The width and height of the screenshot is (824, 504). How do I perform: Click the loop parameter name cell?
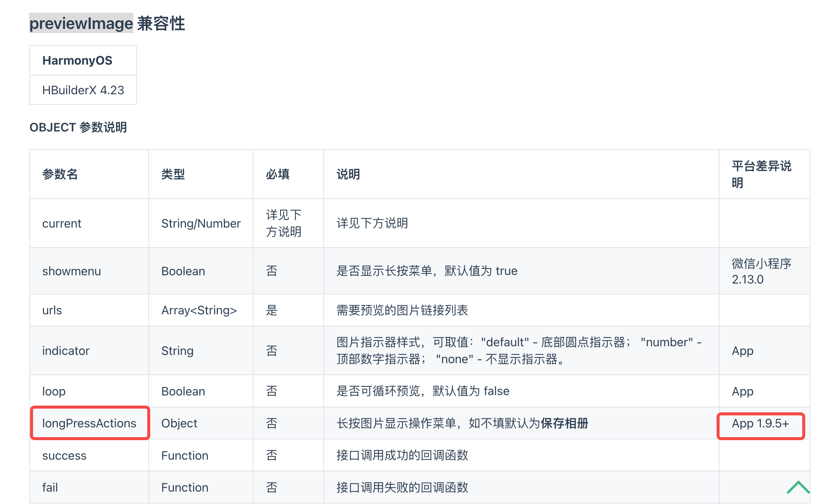pyautogui.click(x=54, y=391)
